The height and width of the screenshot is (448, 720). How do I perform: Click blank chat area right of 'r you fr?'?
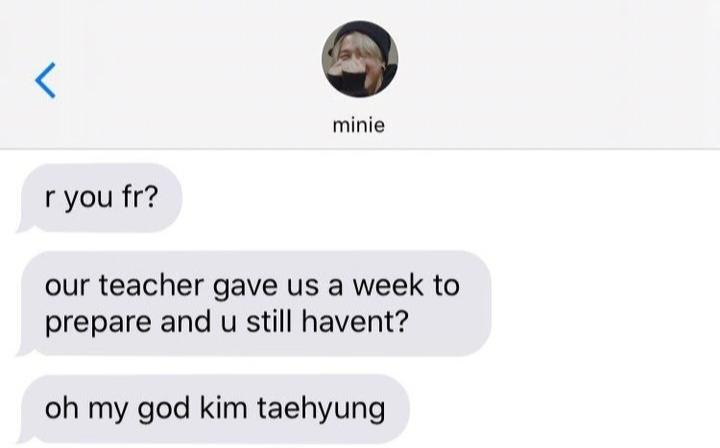(450, 198)
